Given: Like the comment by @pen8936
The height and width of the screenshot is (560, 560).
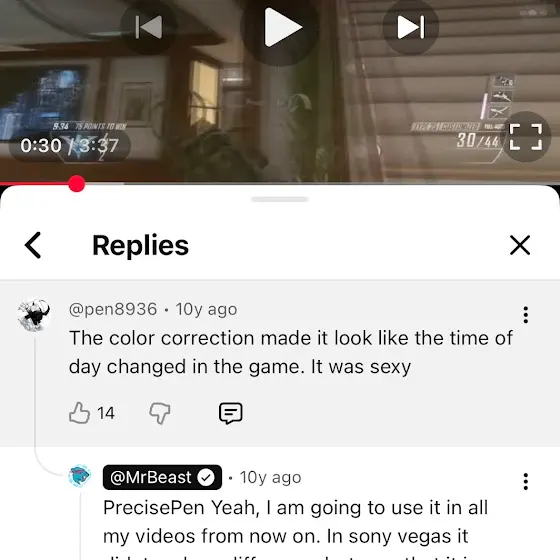Looking at the screenshot, I should (79, 413).
